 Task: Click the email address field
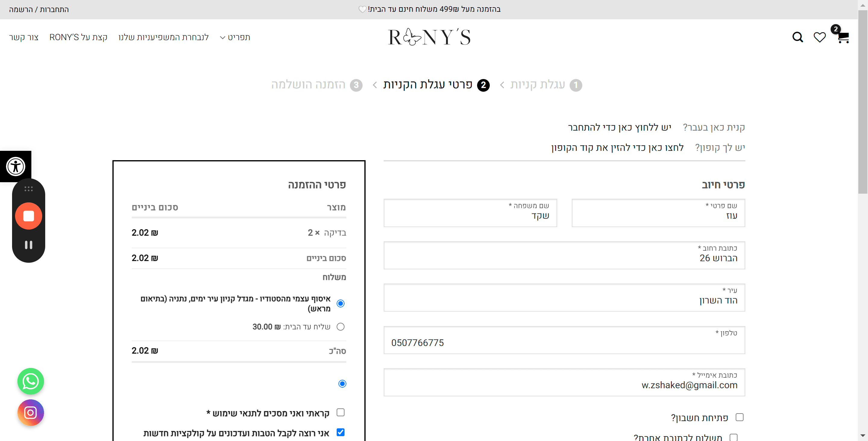coord(564,382)
